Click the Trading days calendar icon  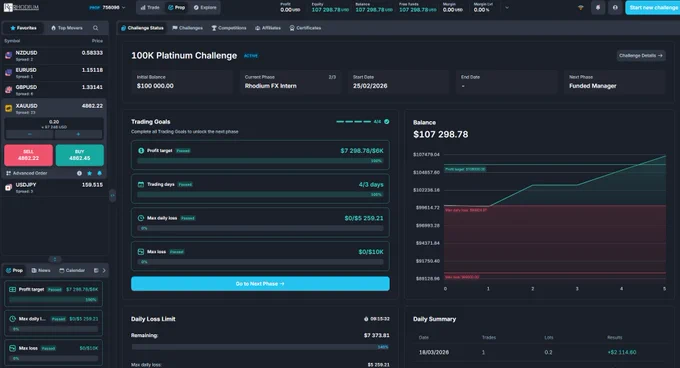pyautogui.click(x=141, y=184)
